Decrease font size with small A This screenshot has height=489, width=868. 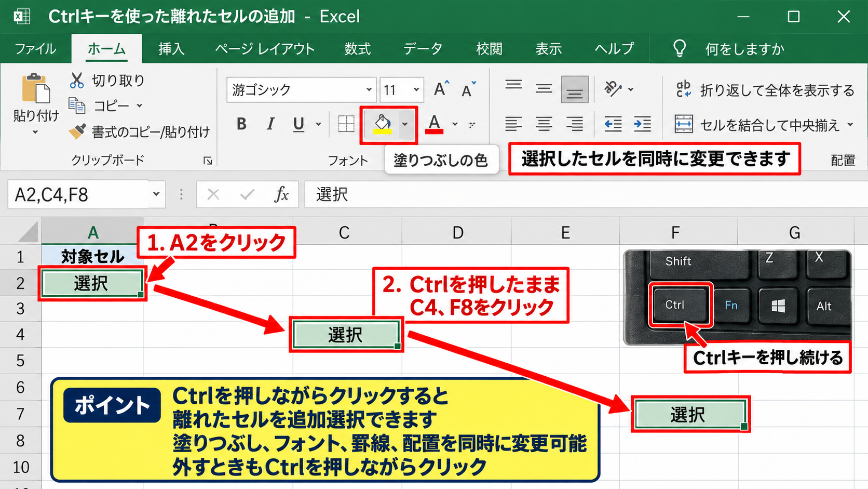(x=468, y=89)
